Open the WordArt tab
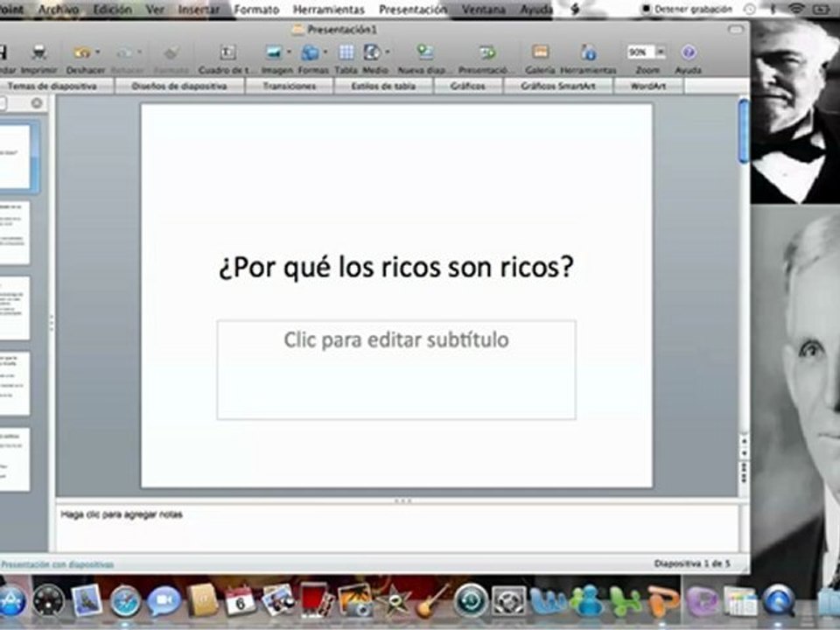 (648, 87)
